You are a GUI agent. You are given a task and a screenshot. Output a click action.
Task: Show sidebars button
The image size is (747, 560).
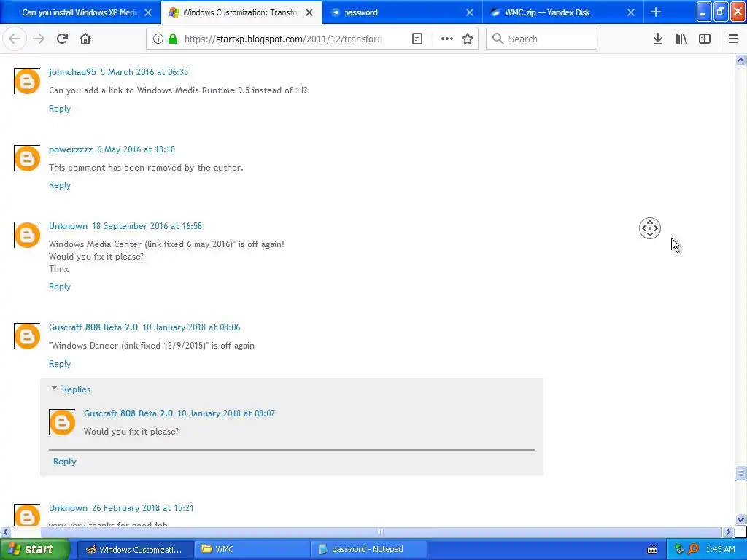pos(705,39)
